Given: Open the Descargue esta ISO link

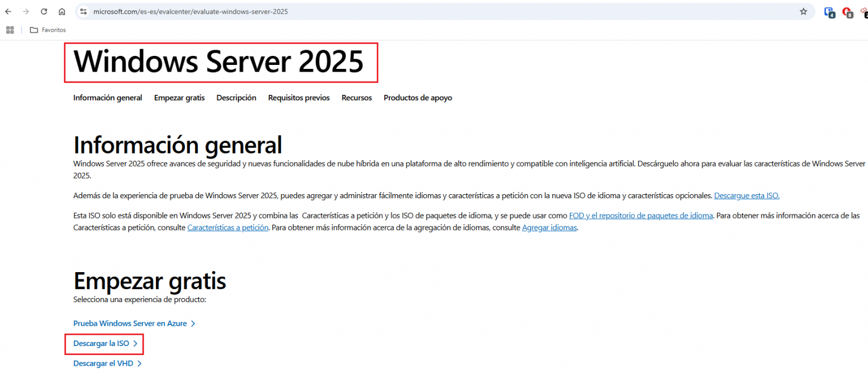Looking at the screenshot, I should pos(747,196).
